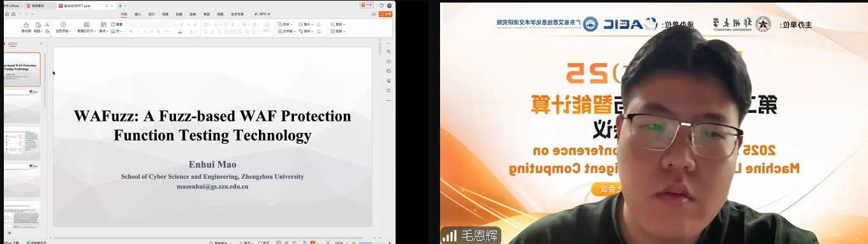Click the plus icon for new tab

(x=121, y=5)
